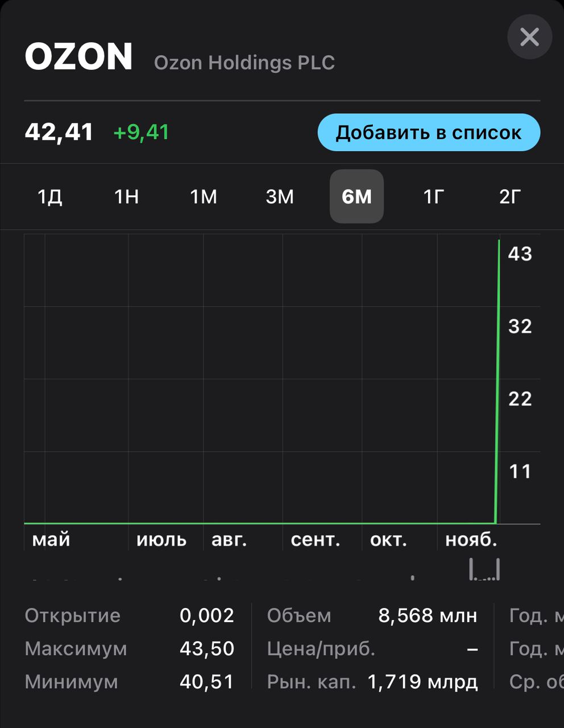Tap the Рын. кап. label

pos(311,681)
